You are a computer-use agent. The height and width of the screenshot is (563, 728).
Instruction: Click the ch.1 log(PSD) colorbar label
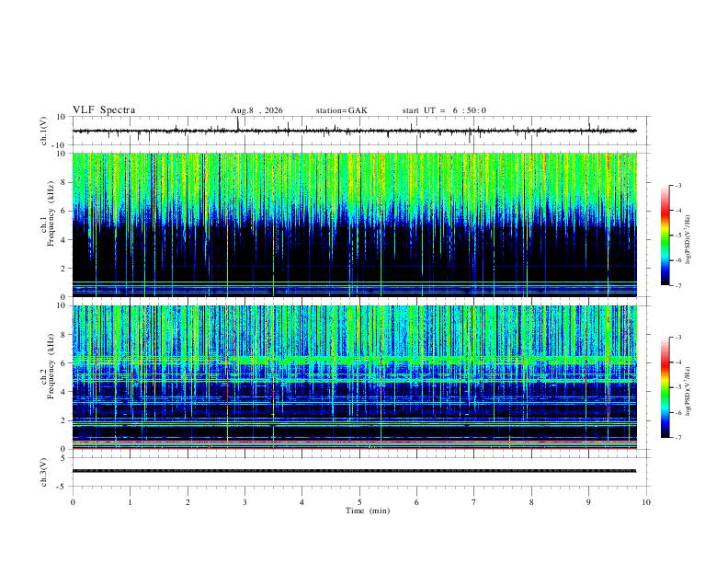(x=688, y=239)
